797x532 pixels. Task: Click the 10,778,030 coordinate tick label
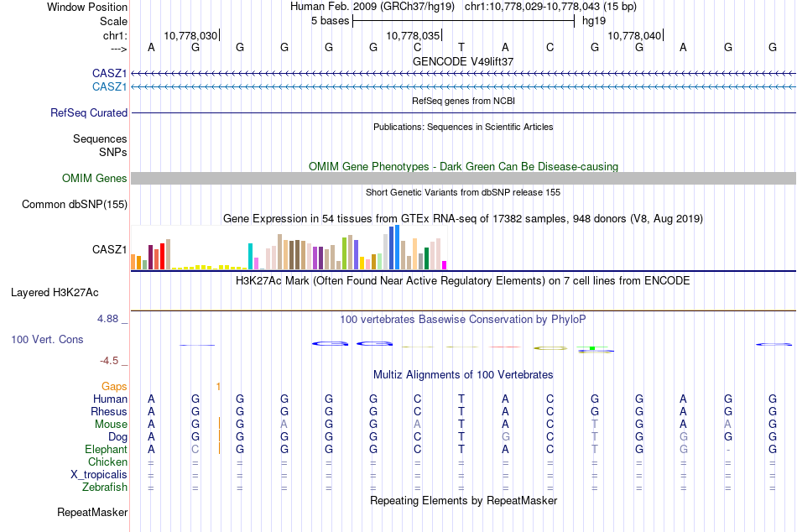click(x=190, y=35)
